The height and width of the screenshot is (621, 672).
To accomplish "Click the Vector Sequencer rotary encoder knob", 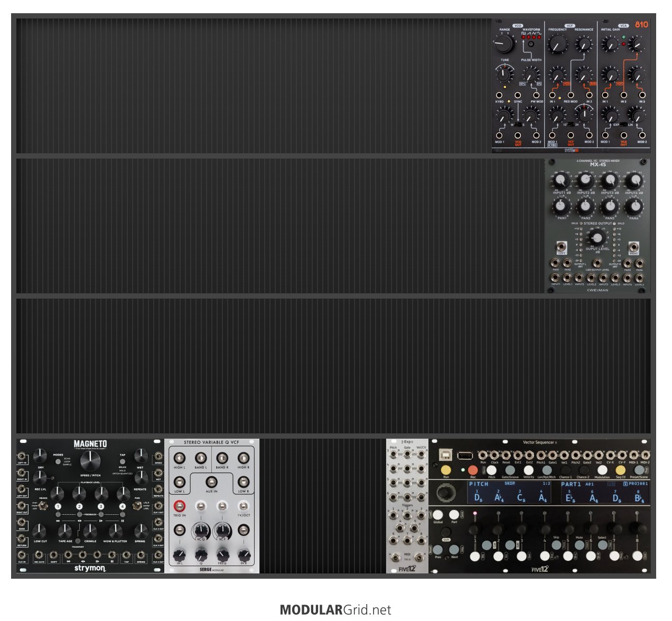I will tap(446, 493).
